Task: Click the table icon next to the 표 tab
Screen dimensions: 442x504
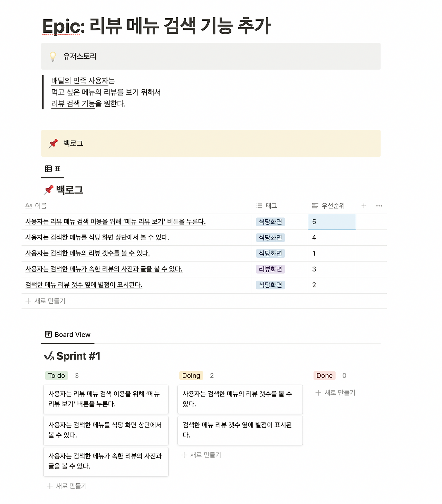Action: pos(48,168)
